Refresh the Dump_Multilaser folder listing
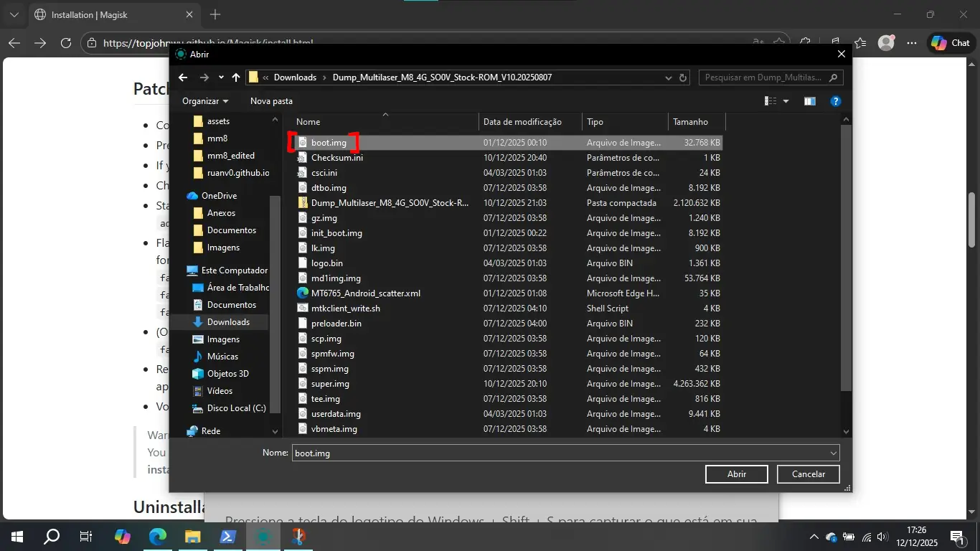The width and height of the screenshot is (980, 551). (683, 77)
